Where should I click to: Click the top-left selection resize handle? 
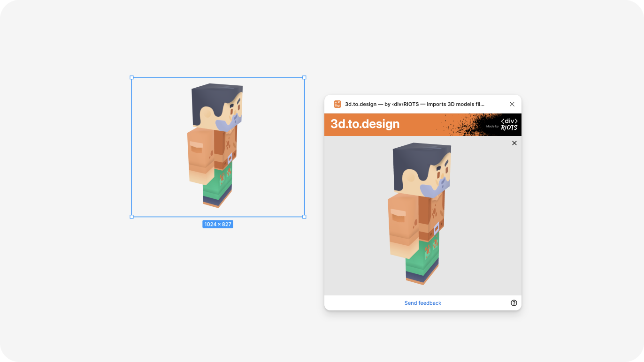click(x=131, y=77)
